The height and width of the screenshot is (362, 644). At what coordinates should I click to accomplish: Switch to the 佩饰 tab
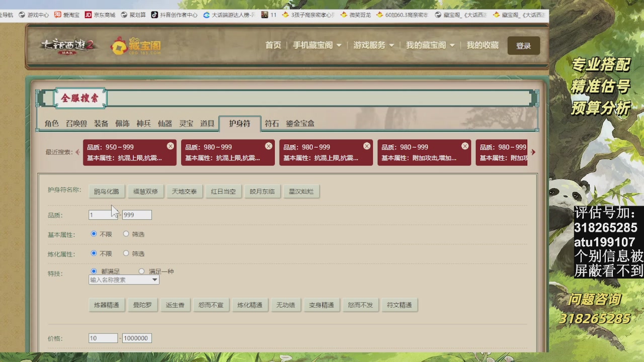click(x=122, y=123)
